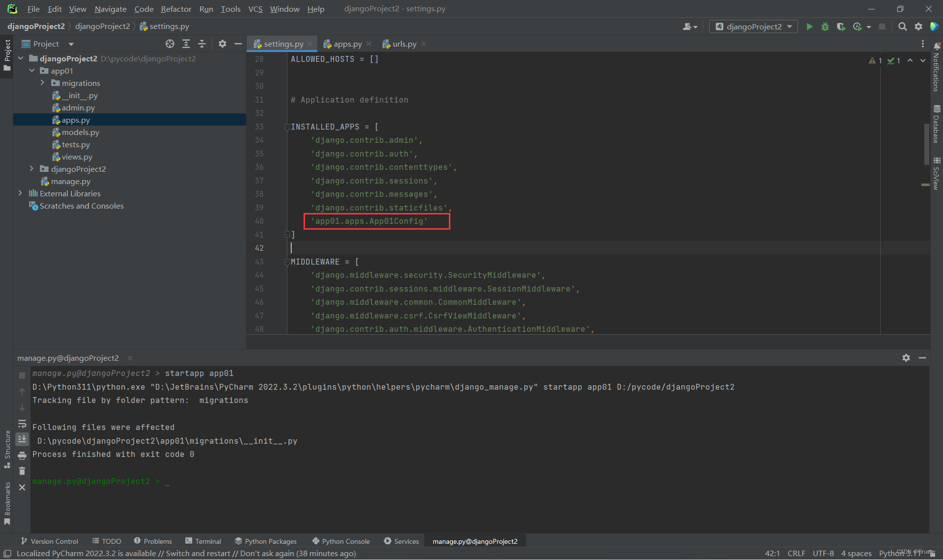Open models.py in project tree
Image resolution: width=943 pixels, height=560 pixels.
coord(80,132)
